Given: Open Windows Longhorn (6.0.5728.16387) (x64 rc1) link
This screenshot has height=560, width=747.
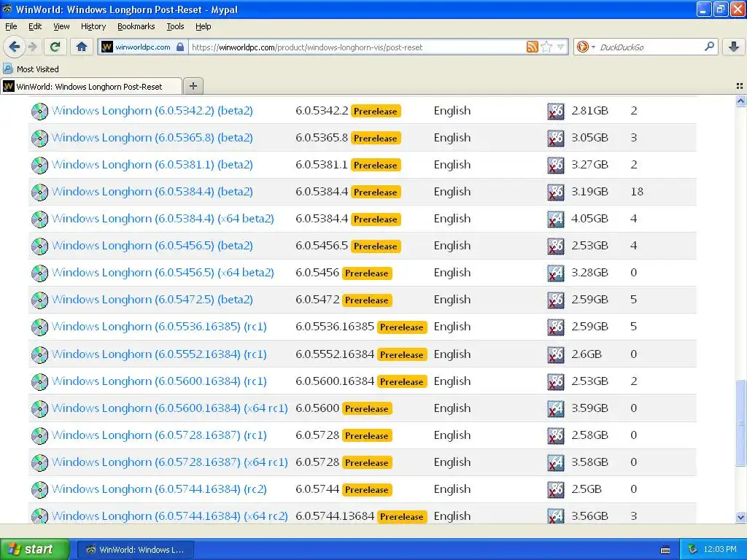Looking at the screenshot, I should [169, 462].
